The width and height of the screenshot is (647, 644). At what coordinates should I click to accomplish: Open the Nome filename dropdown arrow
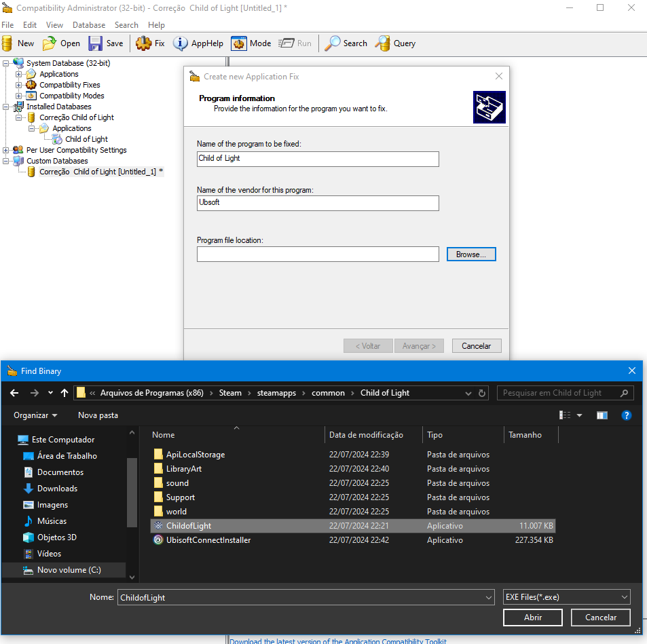(x=489, y=597)
